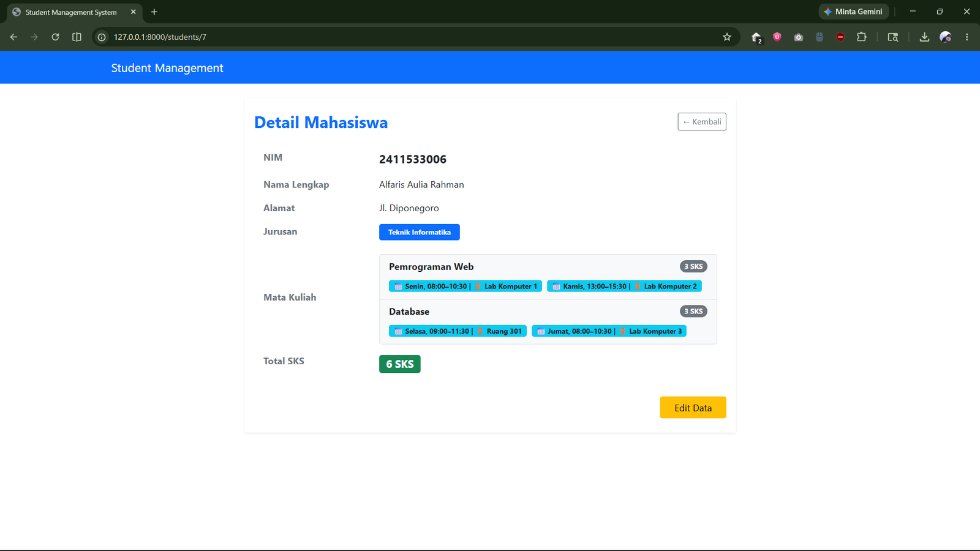This screenshot has height=551, width=980.
Task: Close the Student Management System tab
Action: pos(133,12)
